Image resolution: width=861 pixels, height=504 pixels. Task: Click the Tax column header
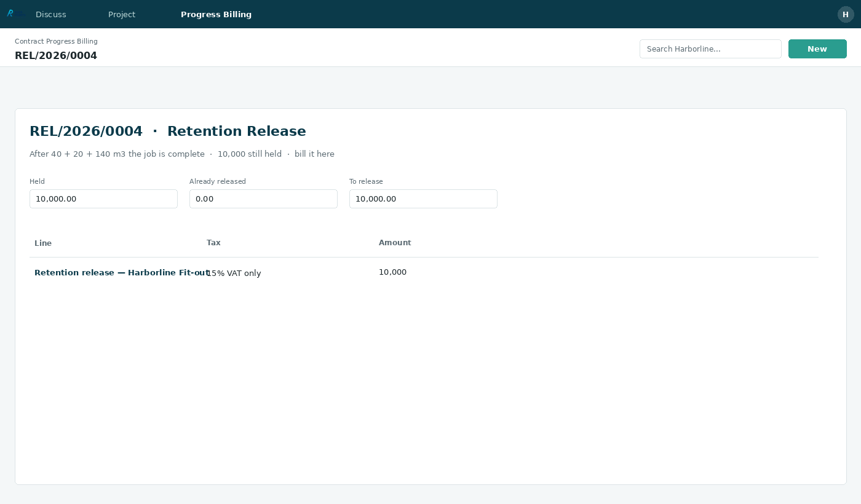coord(213,243)
